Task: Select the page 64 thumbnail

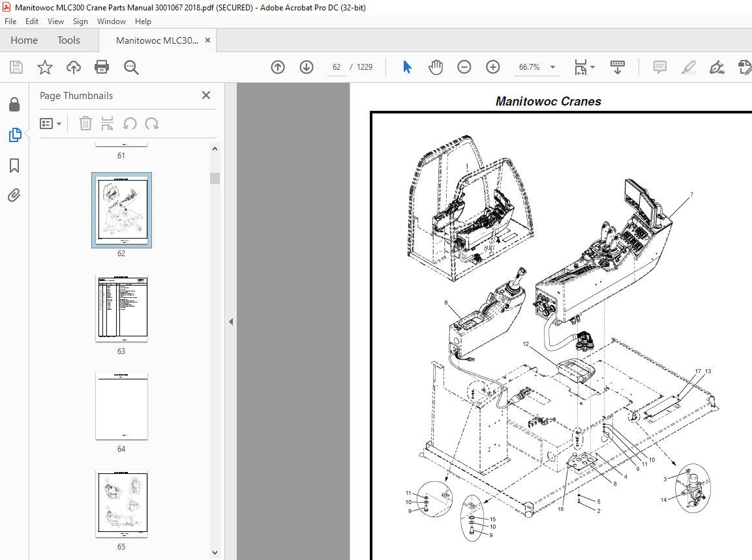Action: coord(122,406)
